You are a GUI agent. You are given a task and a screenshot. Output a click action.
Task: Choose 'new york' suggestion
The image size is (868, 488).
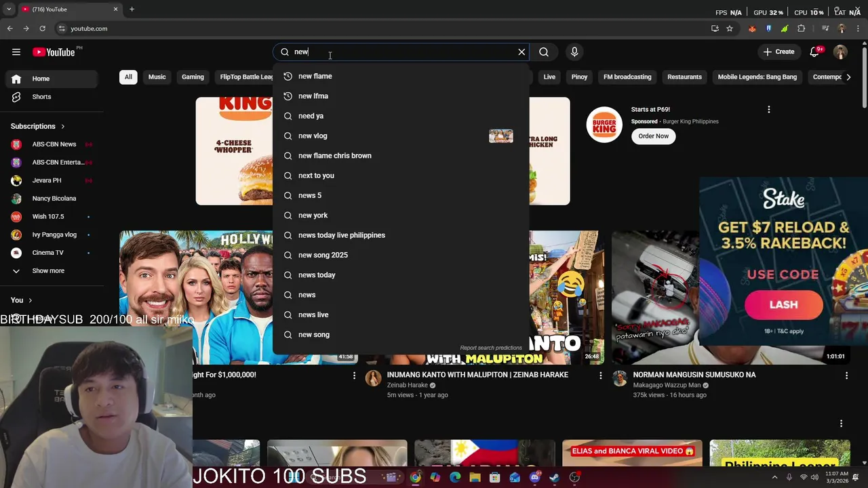pos(401,216)
